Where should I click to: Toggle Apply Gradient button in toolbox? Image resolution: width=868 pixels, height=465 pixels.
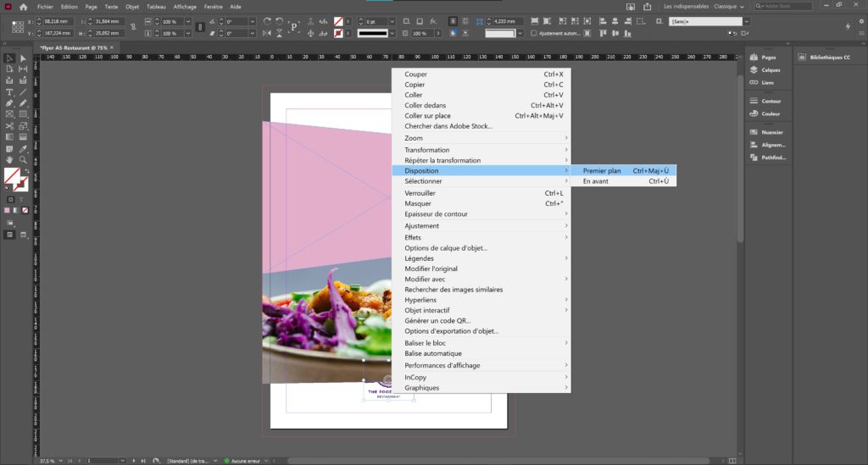(x=15, y=210)
